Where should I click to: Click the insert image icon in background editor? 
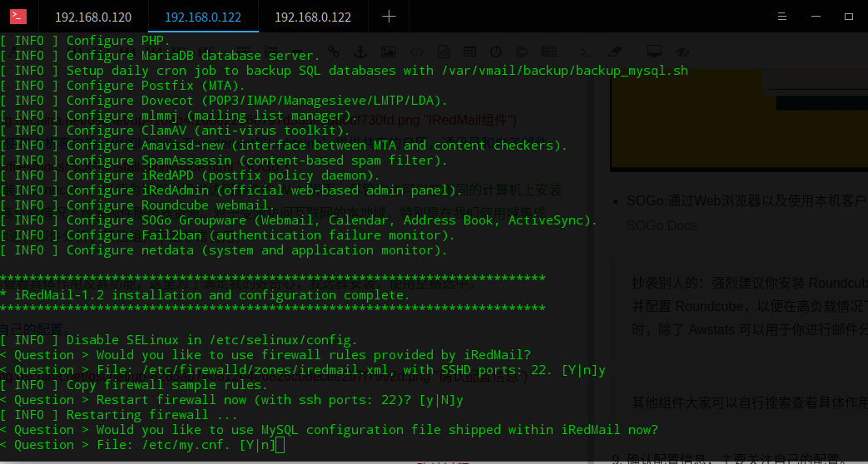[x=388, y=52]
